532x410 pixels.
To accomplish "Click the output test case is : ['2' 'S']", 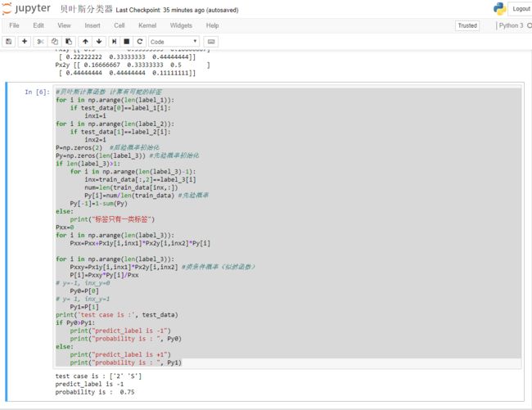I will pos(98,376).
